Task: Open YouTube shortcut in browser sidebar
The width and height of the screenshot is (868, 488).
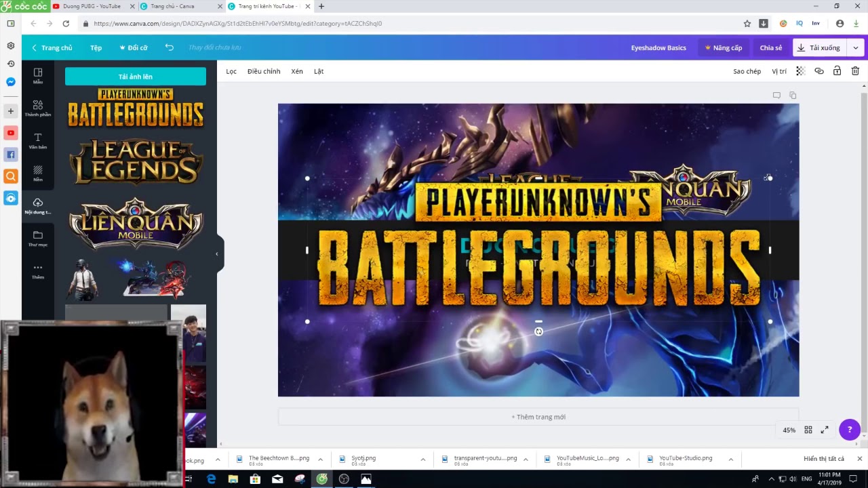Action: 11,133
